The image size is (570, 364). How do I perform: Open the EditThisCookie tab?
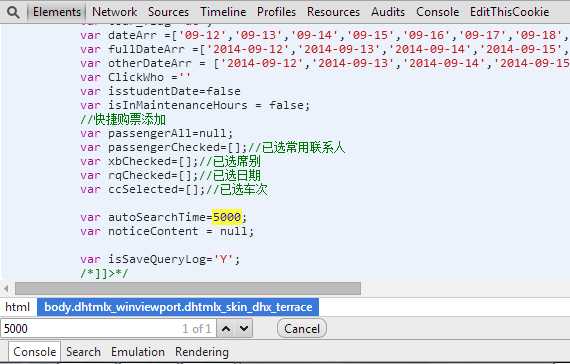(509, 12)
